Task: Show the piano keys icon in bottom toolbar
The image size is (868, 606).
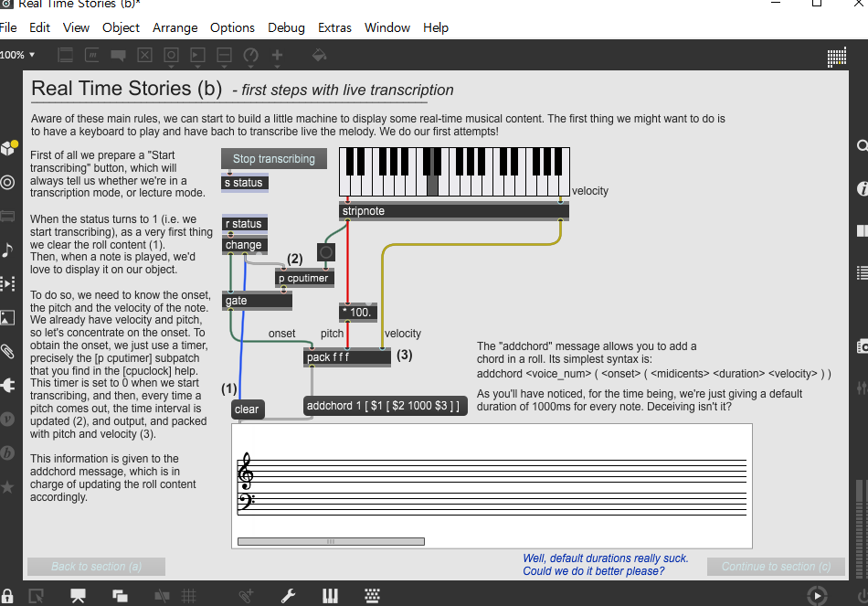Action: pos(330,596)
